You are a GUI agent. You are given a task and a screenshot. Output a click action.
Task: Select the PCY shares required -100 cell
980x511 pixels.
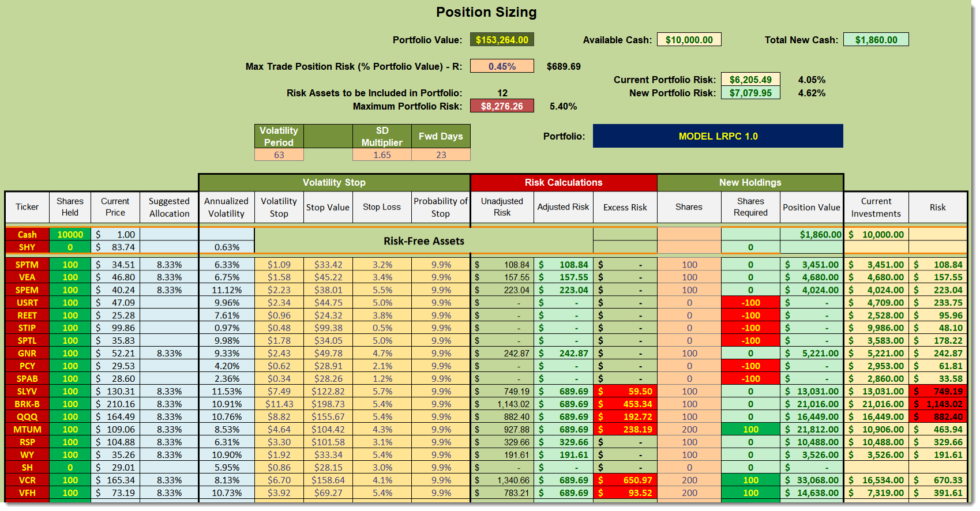750,366
